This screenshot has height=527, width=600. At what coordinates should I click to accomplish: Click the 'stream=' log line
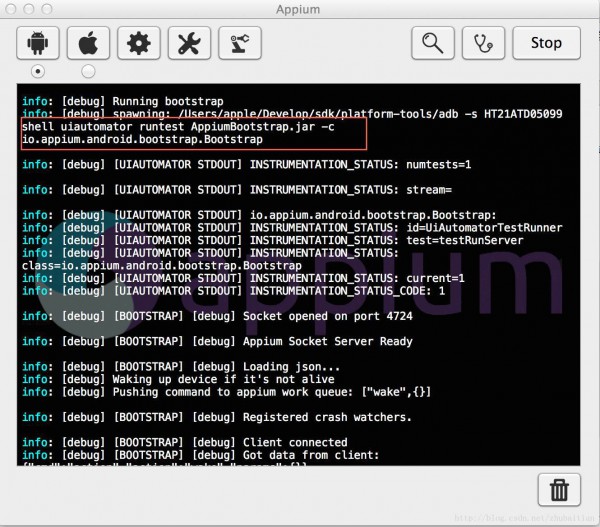pos(237,190)
